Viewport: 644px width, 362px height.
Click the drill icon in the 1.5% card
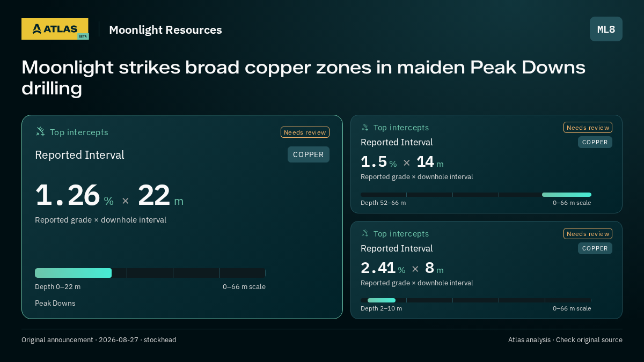pyautogui.click(x=365, y=128)
